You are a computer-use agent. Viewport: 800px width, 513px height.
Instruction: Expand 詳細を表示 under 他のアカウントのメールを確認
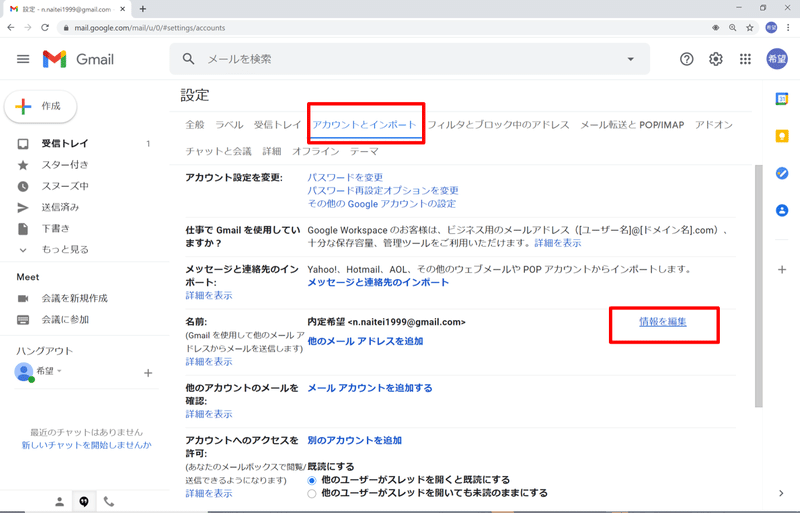pos(209,414)
